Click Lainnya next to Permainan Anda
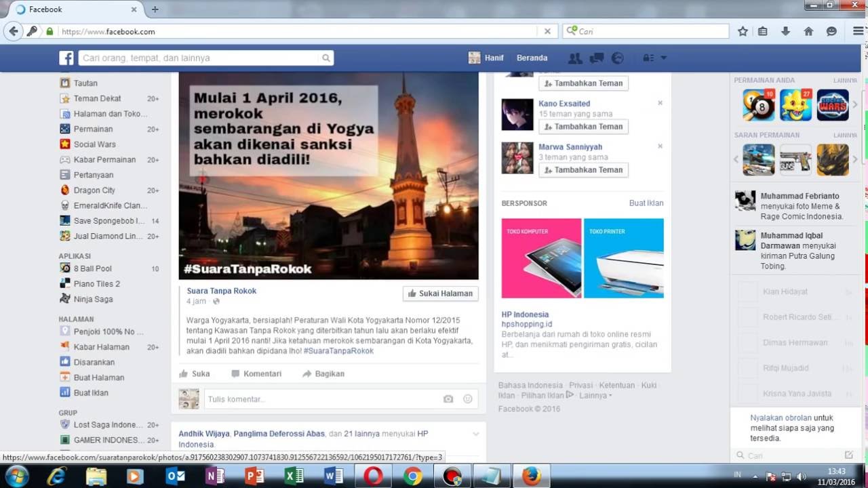 (x=846, y=80)
